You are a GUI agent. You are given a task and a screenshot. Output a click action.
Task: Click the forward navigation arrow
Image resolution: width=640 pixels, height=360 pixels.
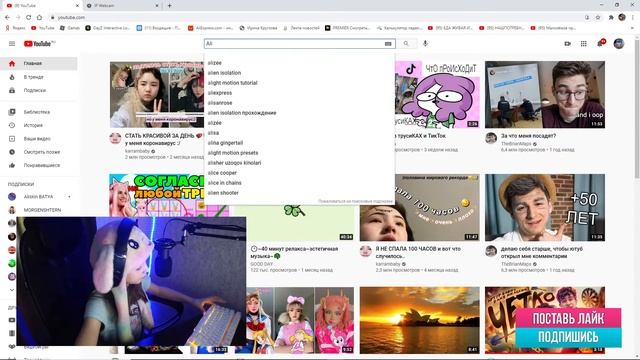[18, 17]
